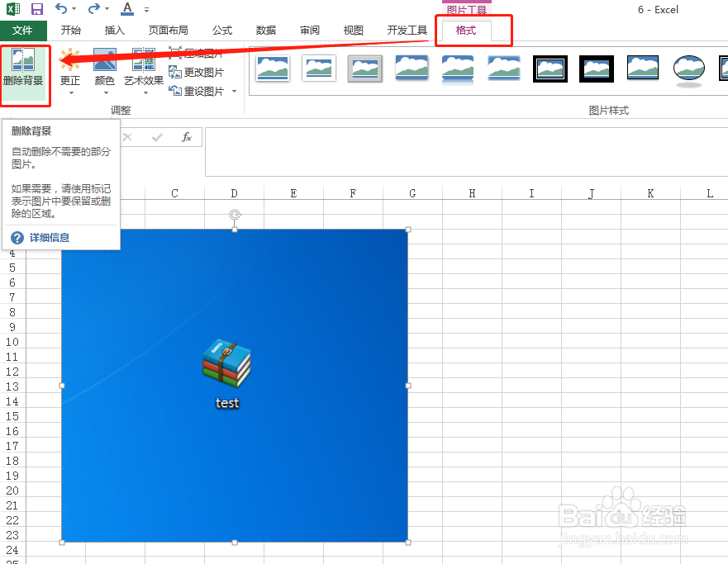Switch to the 审阅 review tab
The height and width of the screenshot is (564, 728).
(310, 31)
